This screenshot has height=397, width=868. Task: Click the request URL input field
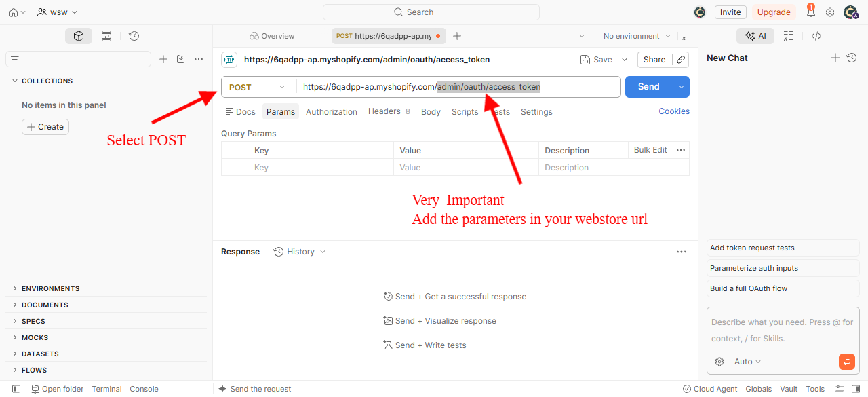(x=458, y=87)
